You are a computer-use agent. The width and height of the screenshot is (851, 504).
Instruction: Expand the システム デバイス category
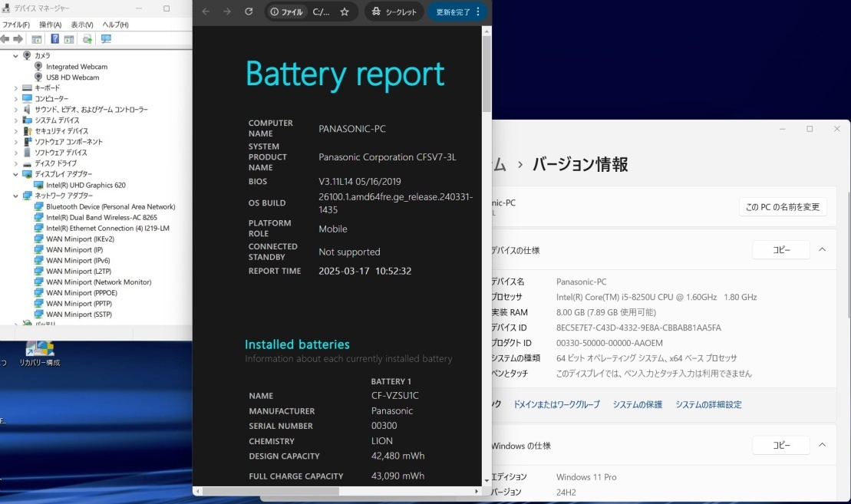[16, 120]
